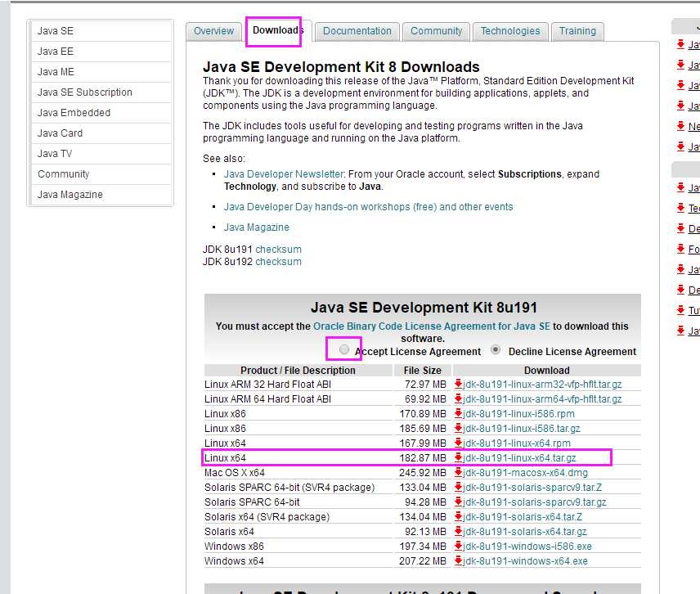700x594 pixels.
Task: Open Java Card sidebar item
Action: [101, 133]
